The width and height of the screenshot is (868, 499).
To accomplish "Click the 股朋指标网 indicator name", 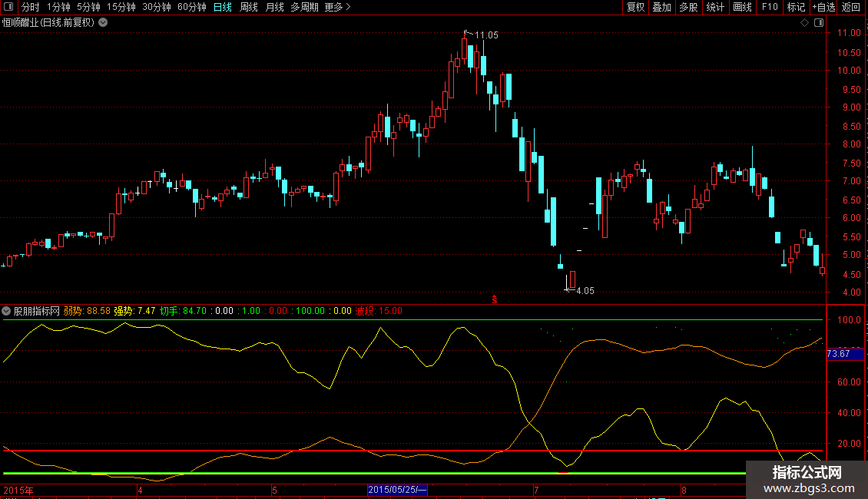I will click(x=37, y=311).
